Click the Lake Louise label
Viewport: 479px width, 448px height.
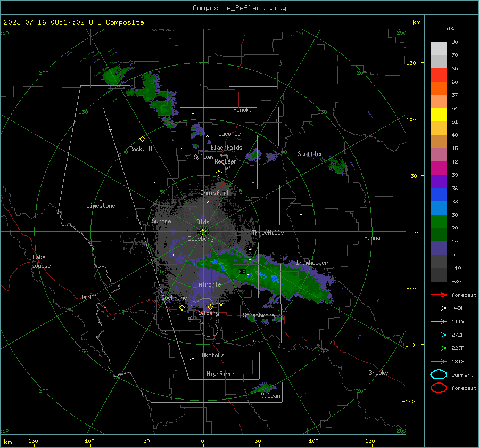pyautogui.click(x=41, y=262)
